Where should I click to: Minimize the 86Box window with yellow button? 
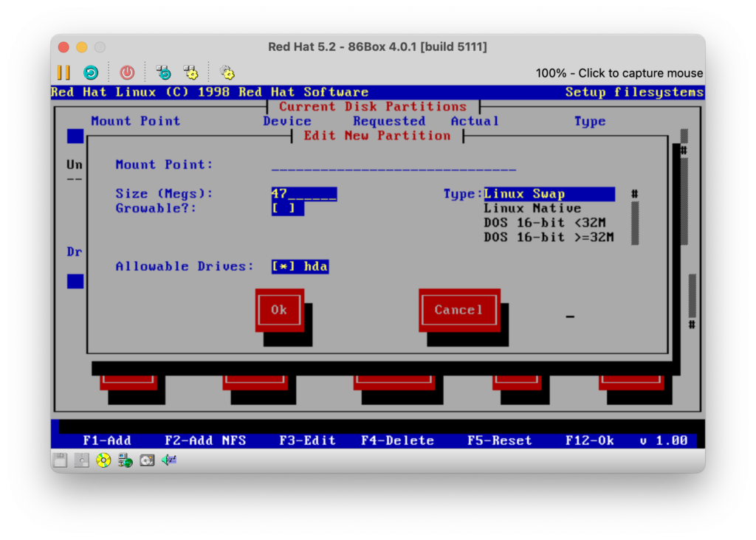(x=82, y=47)
